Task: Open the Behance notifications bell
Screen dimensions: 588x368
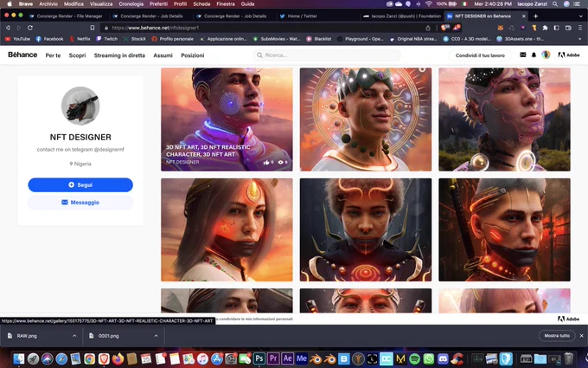Action: click(534, 55)
